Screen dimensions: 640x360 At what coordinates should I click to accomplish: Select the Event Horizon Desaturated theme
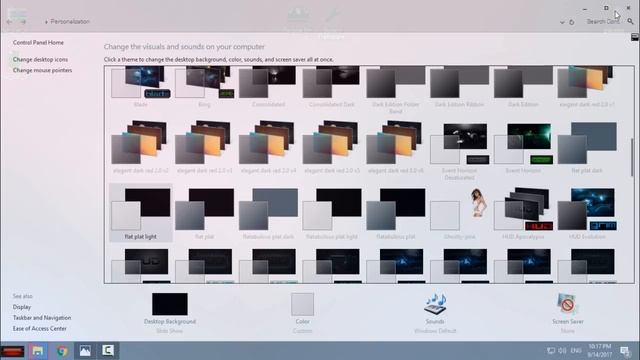coord(459,150)
